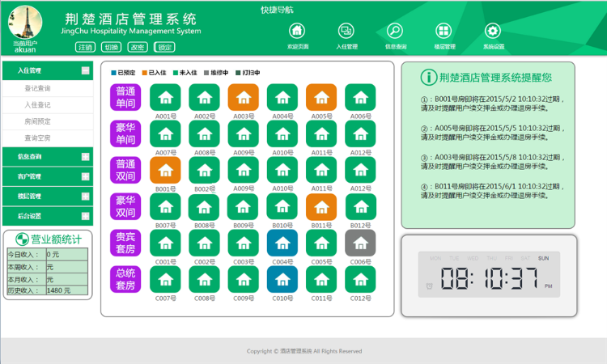Click the 信息查询 magnifier icon in quick navigation
The width and height of the screenshot is (607, 364).
(x=395, y=31)
